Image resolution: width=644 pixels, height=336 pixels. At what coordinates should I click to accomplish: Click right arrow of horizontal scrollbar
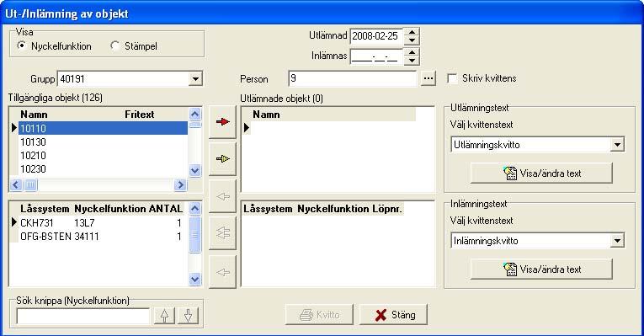[x=180, y=184]
